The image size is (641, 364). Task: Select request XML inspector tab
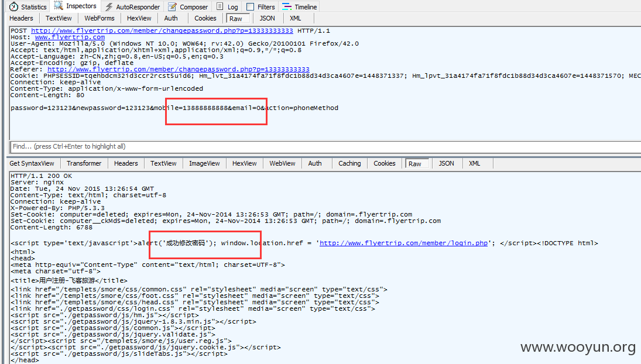[295, 18]
